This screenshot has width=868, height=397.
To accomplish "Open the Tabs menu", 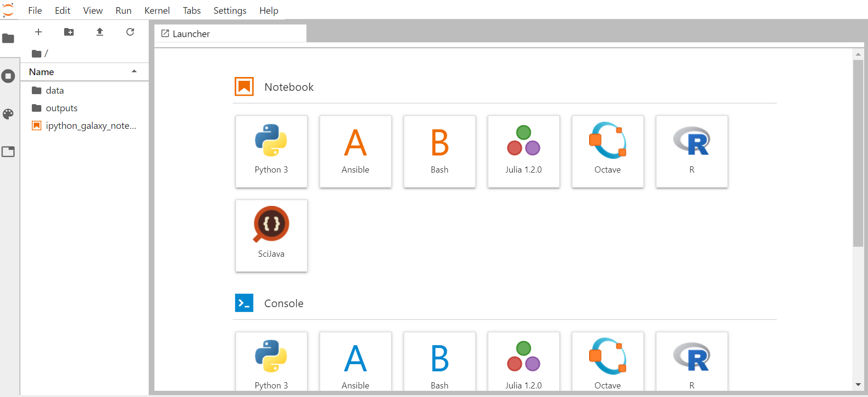I will 191,10.
